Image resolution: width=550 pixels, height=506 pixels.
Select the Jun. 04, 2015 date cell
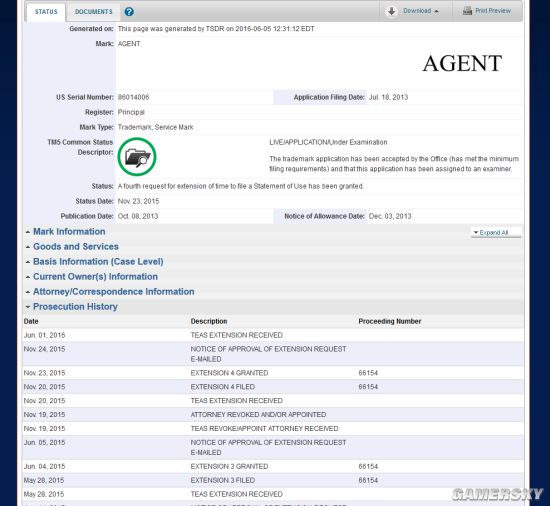(45, 467)
